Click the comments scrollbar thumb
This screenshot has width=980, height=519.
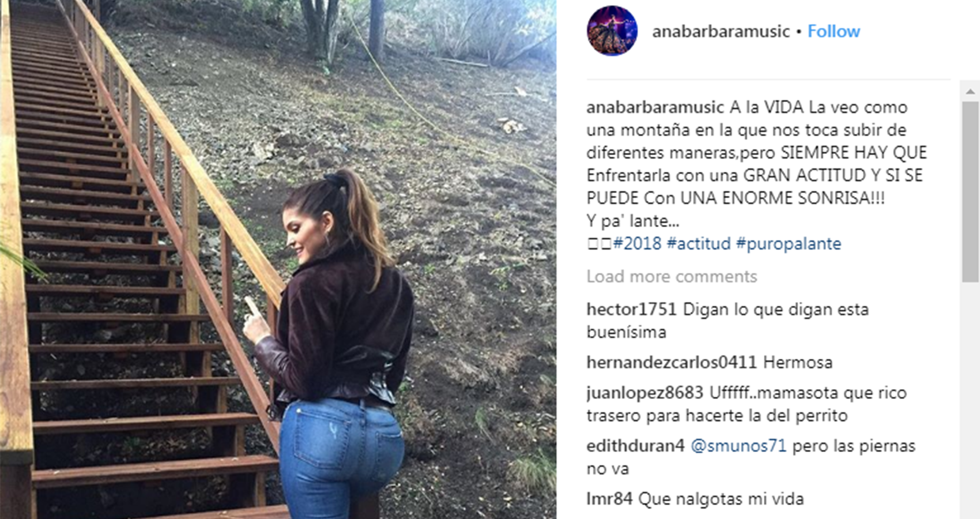970,191
